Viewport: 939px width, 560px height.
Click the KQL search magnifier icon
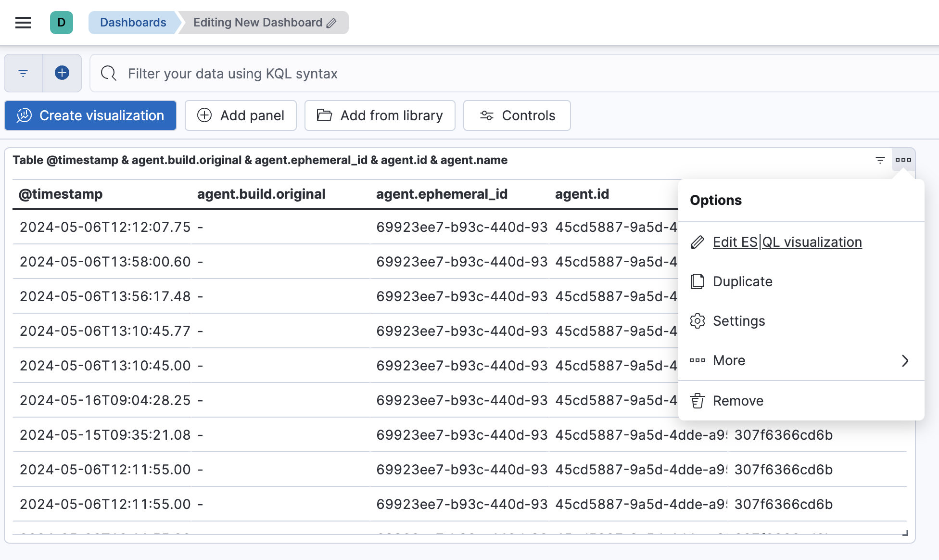(x=108, y=73)
